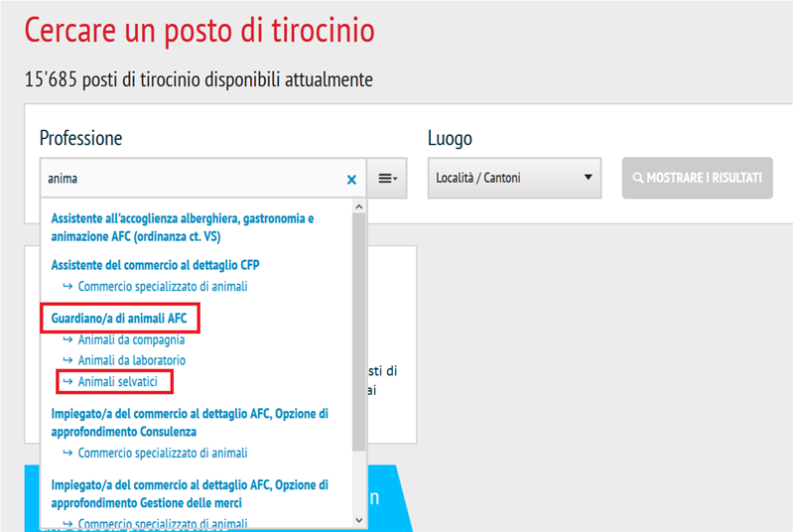Select Animali da compagnia option

131,339
